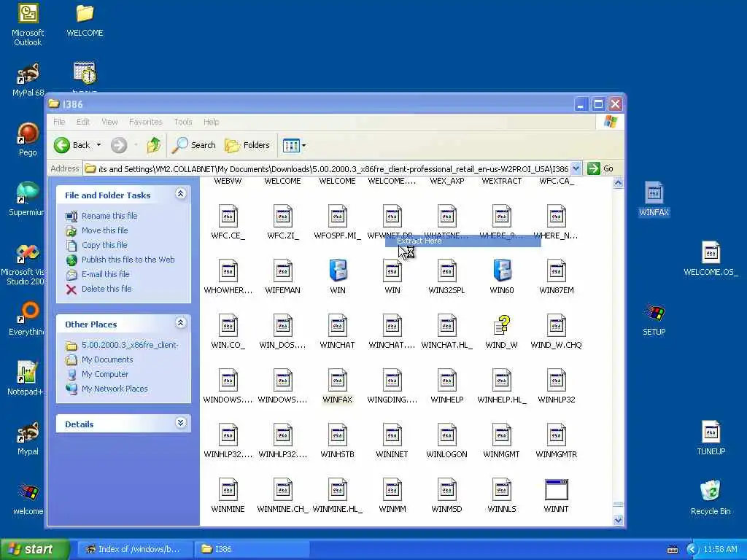The height and width of the screenshot is (560, 747).
Task: Open the Edit menu
Action: (x=83, y=122)
